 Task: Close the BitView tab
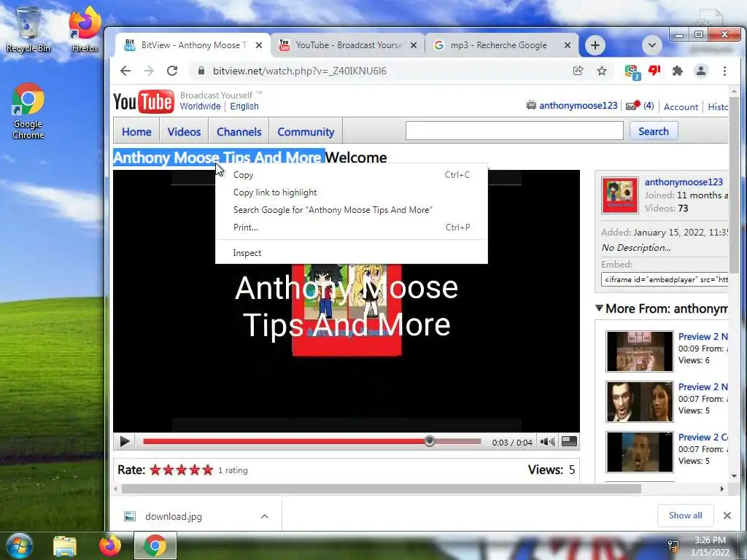tap(259, 45)
